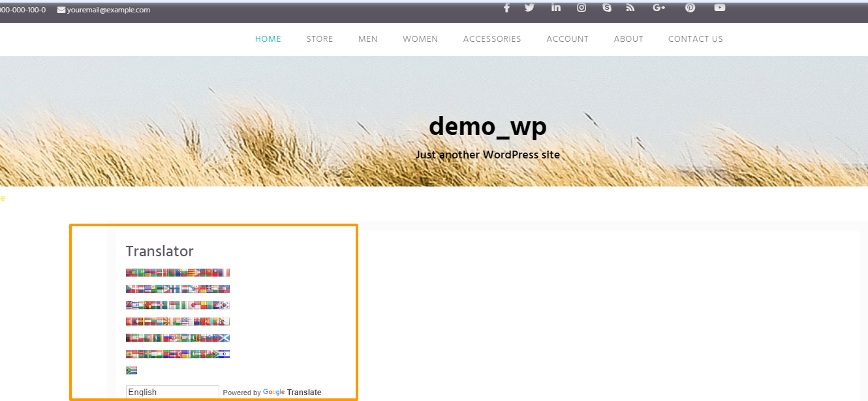Open the ACCESSORIES menu item

pyautogui.click(x=492, y=39)
